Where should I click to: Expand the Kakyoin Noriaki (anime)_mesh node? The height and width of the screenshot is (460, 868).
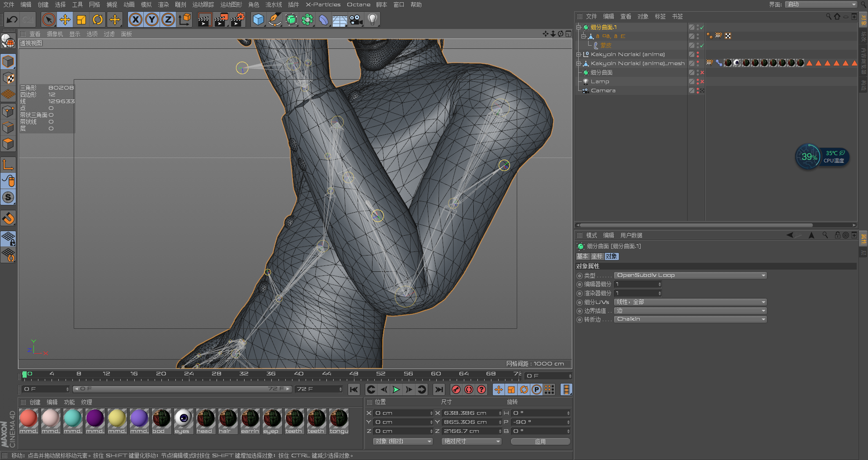[578, 63]
